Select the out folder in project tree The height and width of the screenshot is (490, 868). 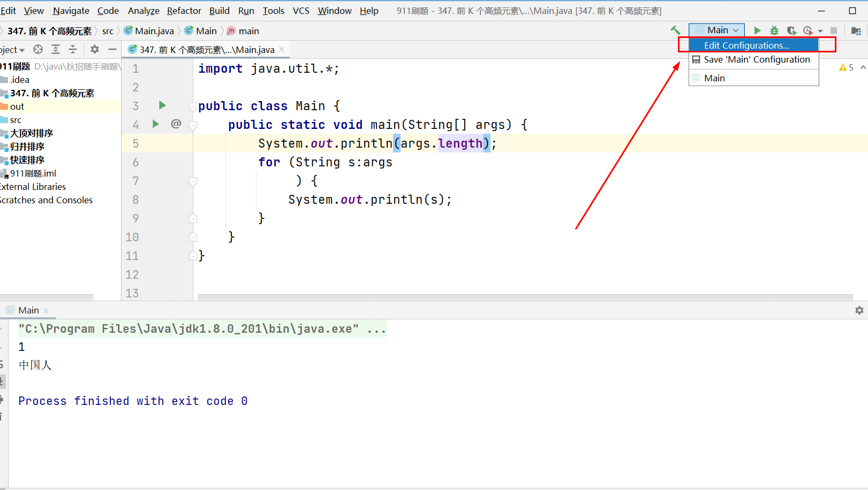pyautogui.click(x=17, y=106)
